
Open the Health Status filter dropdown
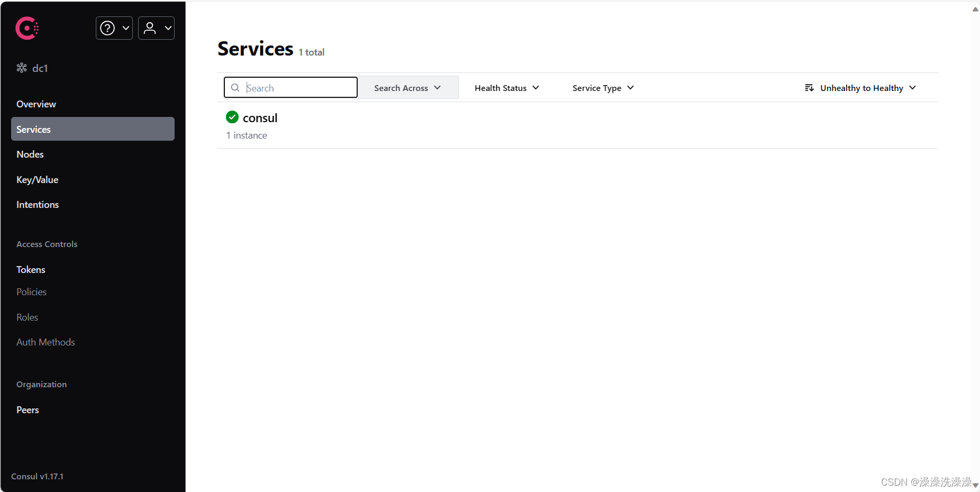pyautogui.click(x=506, y=88)
